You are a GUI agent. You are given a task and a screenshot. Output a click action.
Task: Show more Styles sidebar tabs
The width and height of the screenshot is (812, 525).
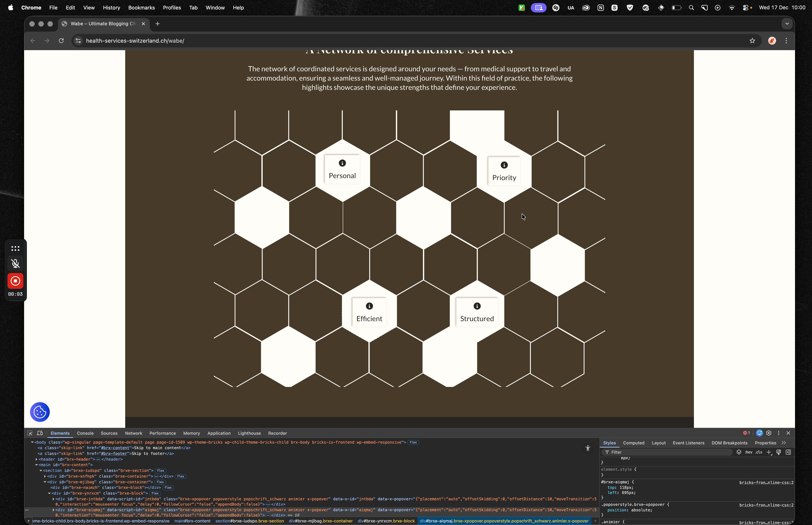pyautogui.click(x=784, y=443)
